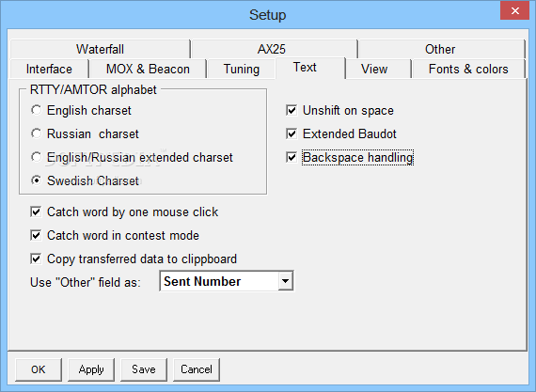The height and width of the screenshot is (392, 536).
Task: Go to the MOX & Beacon tab
Action: [x=148, y=69]
